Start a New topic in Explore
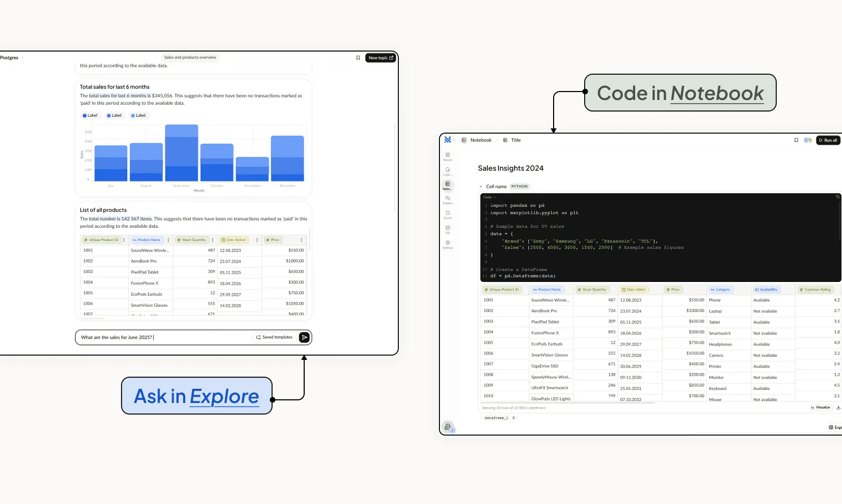Viewport: 842px width, 504px height. click(380, 58)
